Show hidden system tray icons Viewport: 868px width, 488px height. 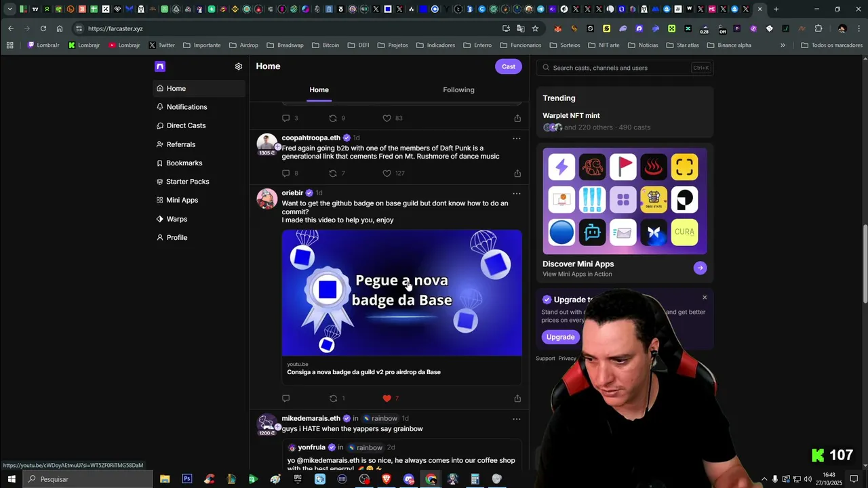(x=764, y=479)
